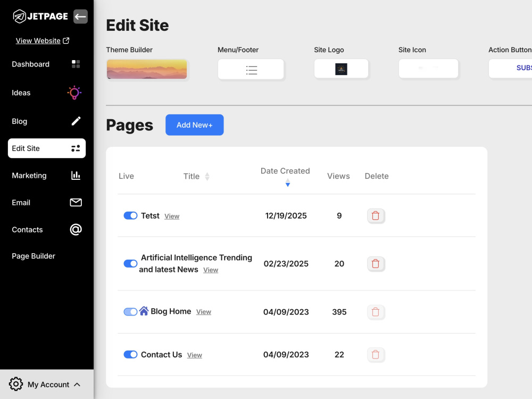Click the Email envelope icon
The width and height of the screenshot is (532, 399).
point(76,203)
